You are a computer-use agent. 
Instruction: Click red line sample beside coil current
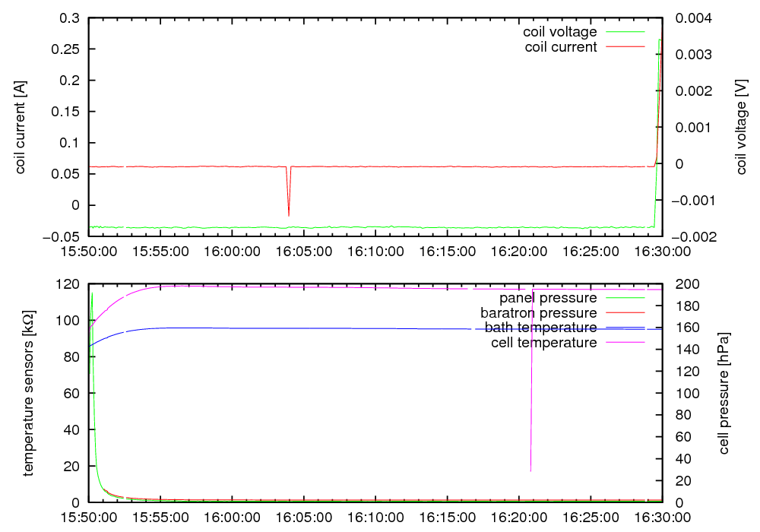coord(624,47)
